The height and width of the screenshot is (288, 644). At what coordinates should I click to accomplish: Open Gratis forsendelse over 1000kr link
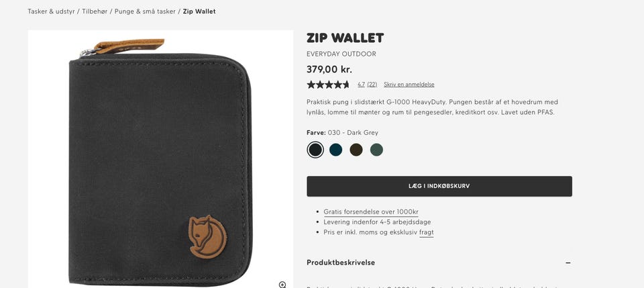coord(371,212)
